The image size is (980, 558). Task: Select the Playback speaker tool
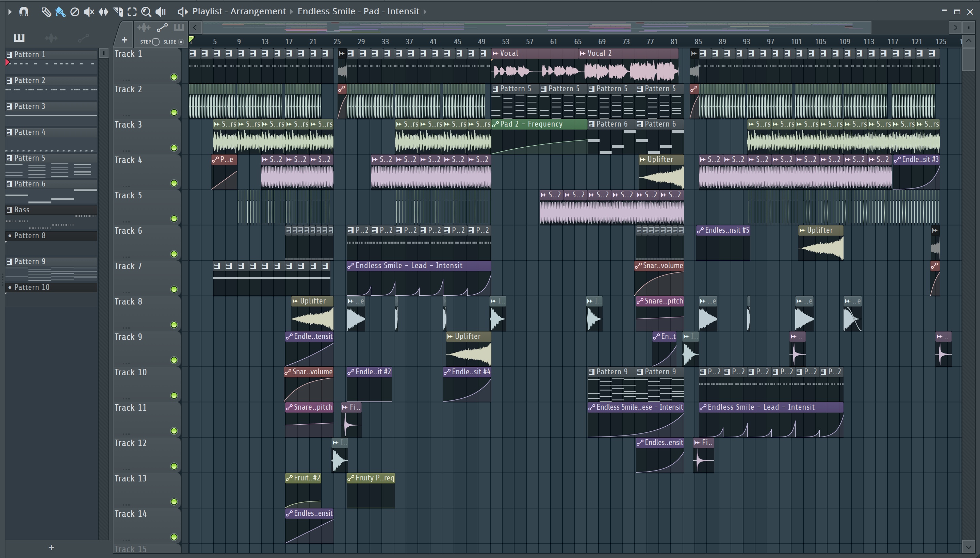click(161, 12)
